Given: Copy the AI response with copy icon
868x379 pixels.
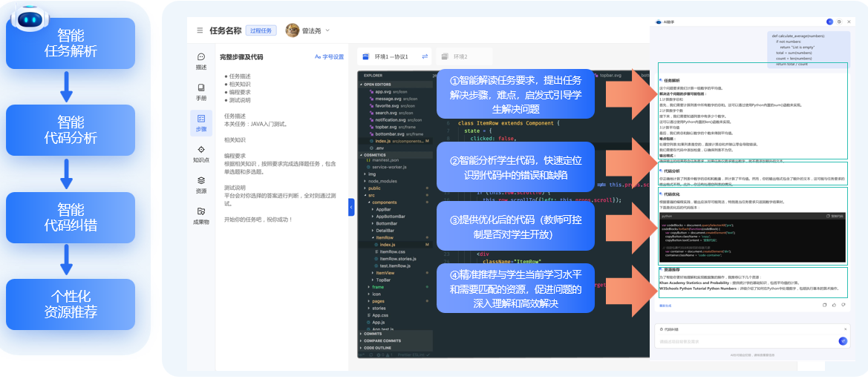Looking at the screenshot, I should pos(825,305).
